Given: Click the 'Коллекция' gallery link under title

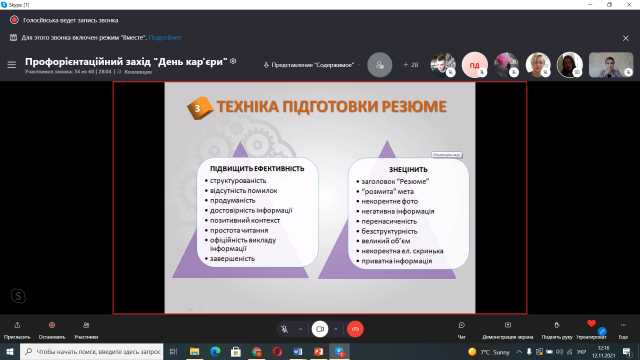Looking at the screenshot, I should coord(138,72).
